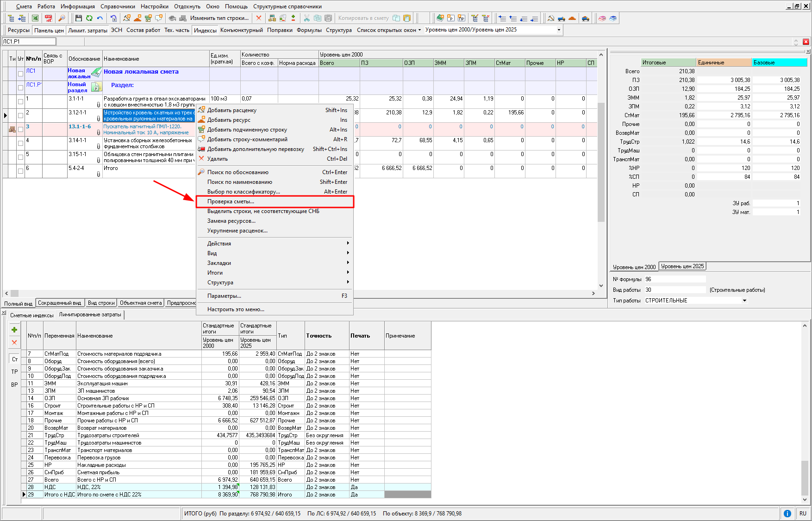
Task: Undo with the blue curved arrow icon
Action: coord(100,18)
